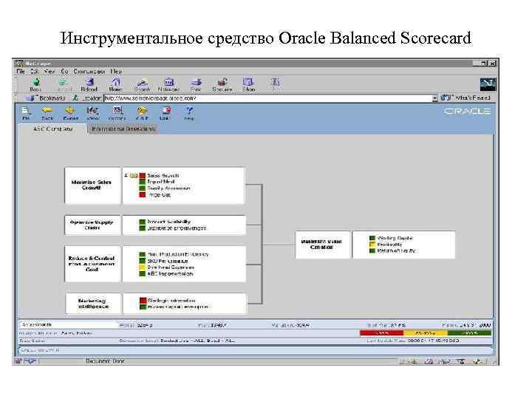Click folder icon before Sales Growth
This screenshot has width=532, height=399.
click(134, 176)
